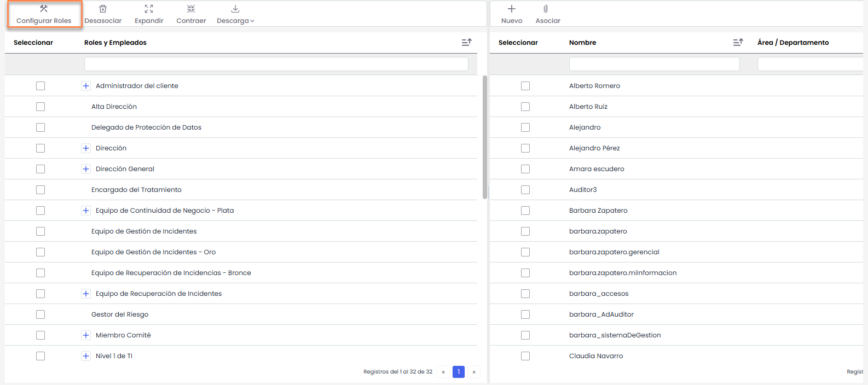The image size is (868, 385).
Task: Click the Área / Departamento column header
Action: (793, 43)
